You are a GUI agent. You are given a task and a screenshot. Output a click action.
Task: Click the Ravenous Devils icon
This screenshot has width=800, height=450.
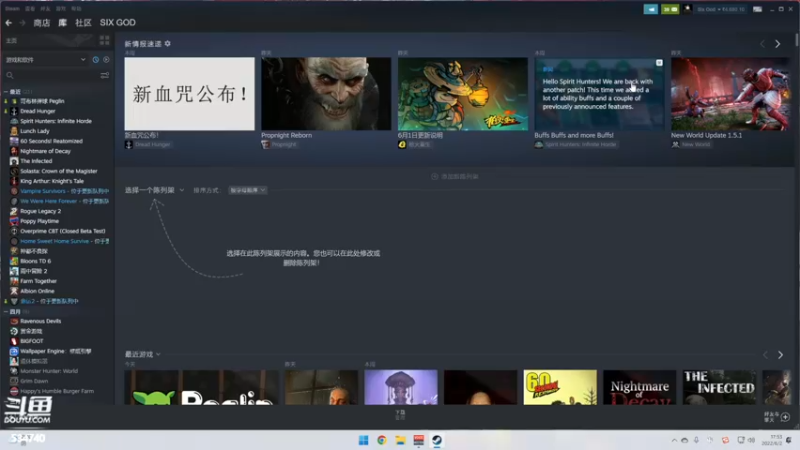pos(14,321)
